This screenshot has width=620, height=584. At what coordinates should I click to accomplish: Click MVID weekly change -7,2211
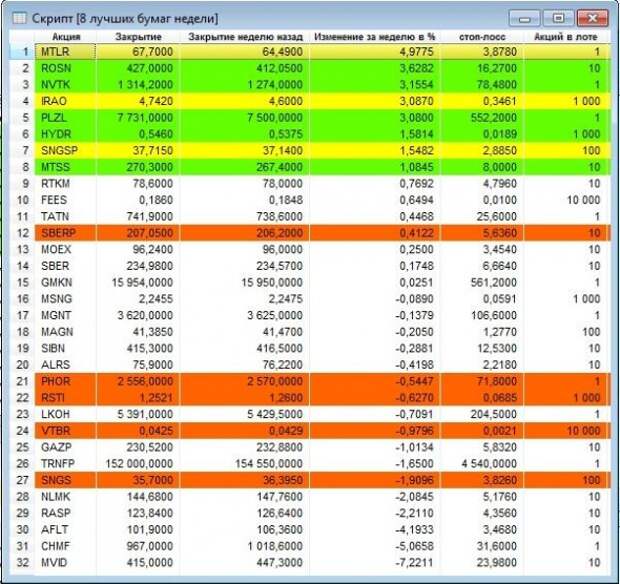click(x=374, y=563)
